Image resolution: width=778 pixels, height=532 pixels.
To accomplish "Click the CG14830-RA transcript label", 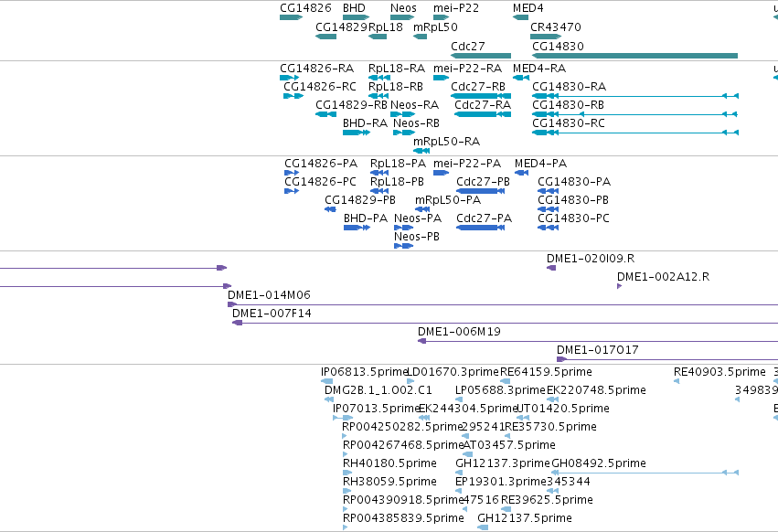I will tap(570, 87).
